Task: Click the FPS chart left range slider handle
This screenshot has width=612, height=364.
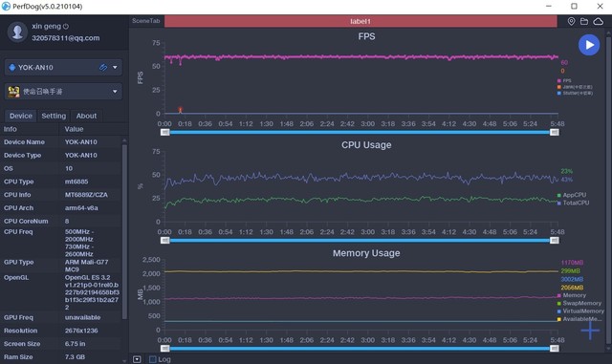Action: (165, 132)
